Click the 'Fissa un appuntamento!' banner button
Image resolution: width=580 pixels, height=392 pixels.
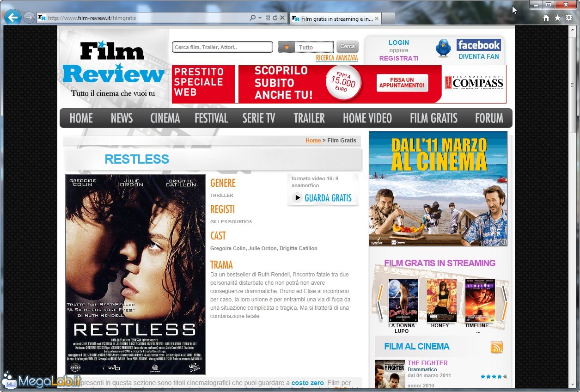point(402,83)
